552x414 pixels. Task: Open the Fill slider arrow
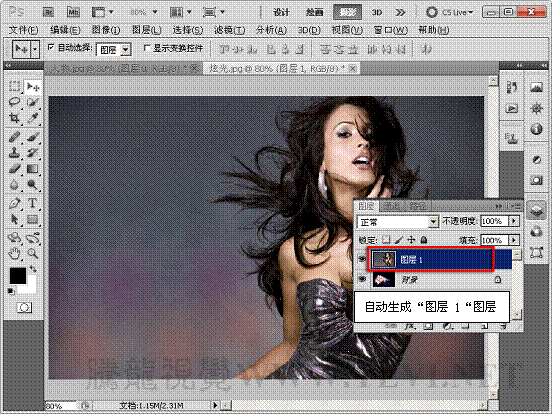click(514, 240)
